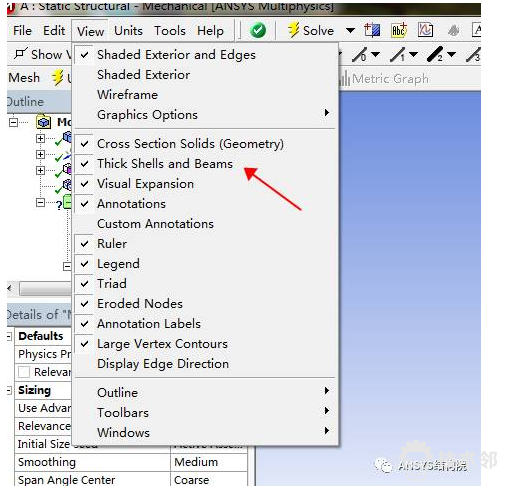
Task: Click the blue-hatched section plane icon
Action: [x=372, y=30]
